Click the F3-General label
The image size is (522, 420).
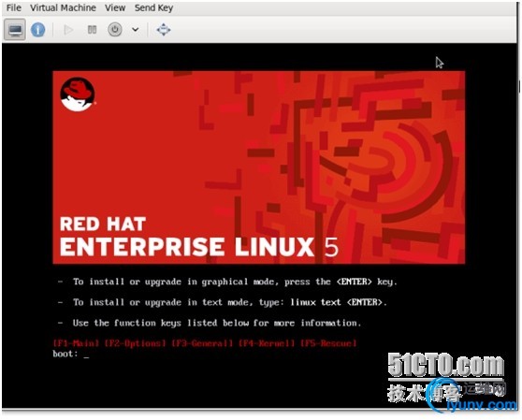[202, 343]
